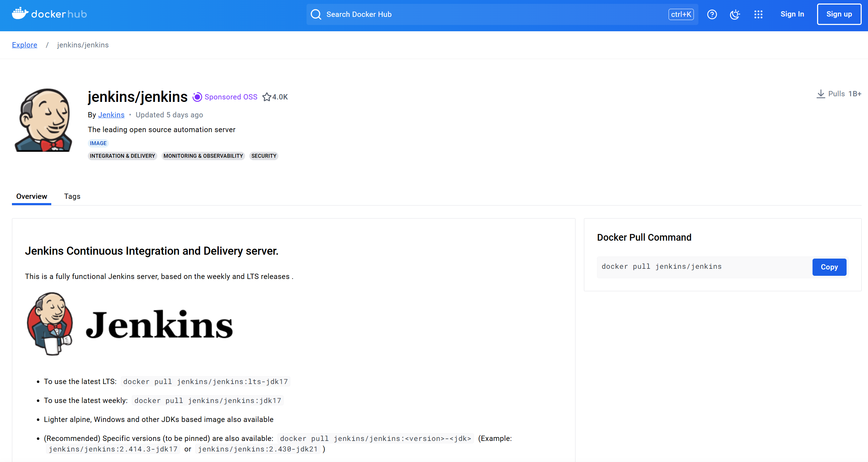This screenshot has width=868, height=462.
Task: Click the Integration & Delivery category chip
Action: (122, 156)
